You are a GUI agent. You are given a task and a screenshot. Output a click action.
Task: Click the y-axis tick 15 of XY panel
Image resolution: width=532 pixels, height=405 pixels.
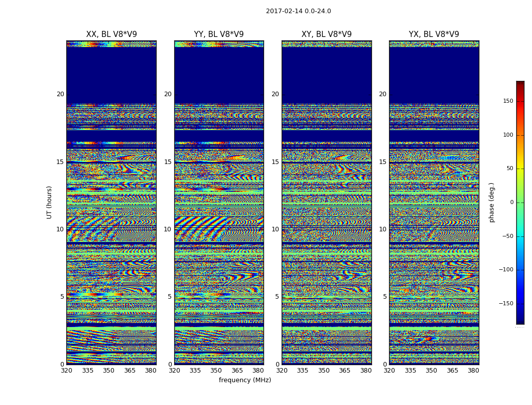[276, 161]
